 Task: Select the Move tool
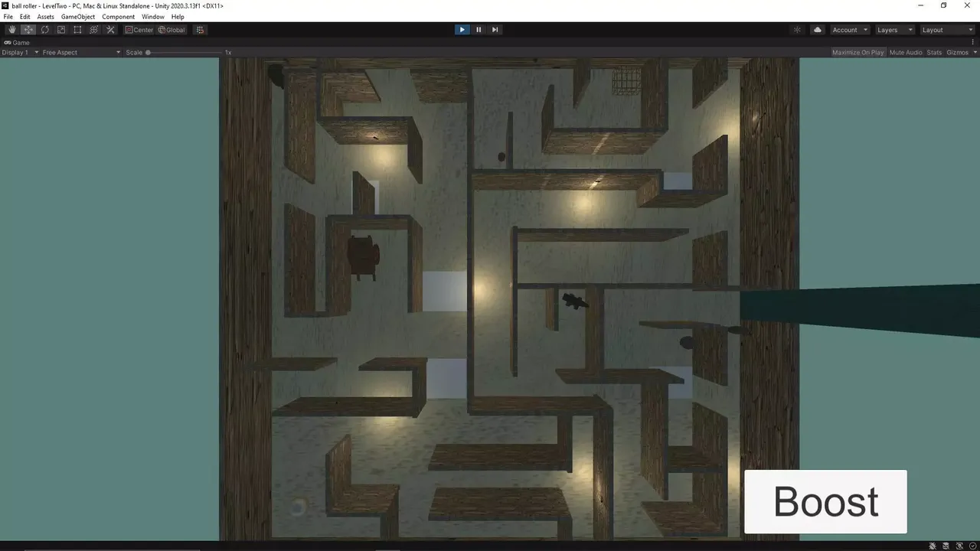(x=28, y=30)
